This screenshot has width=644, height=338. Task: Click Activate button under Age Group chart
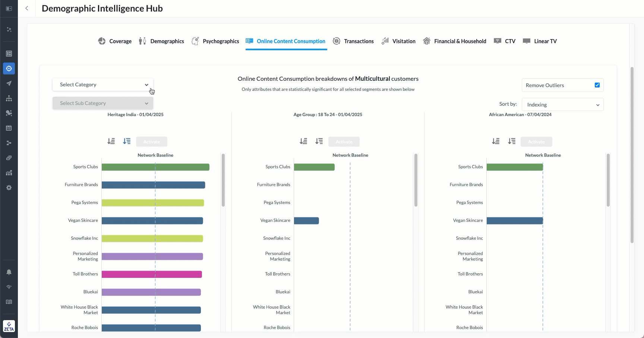pyautogui.click(x=344, y=142)
